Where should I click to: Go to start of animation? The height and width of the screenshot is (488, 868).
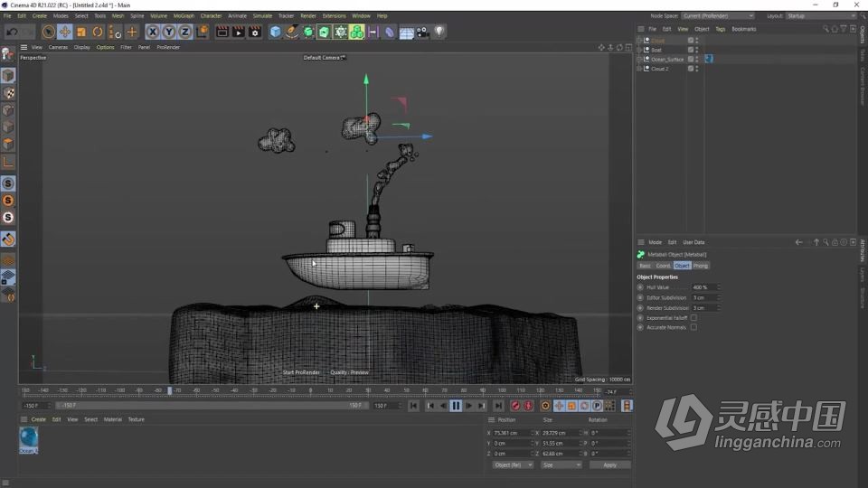tap(413, 406)
